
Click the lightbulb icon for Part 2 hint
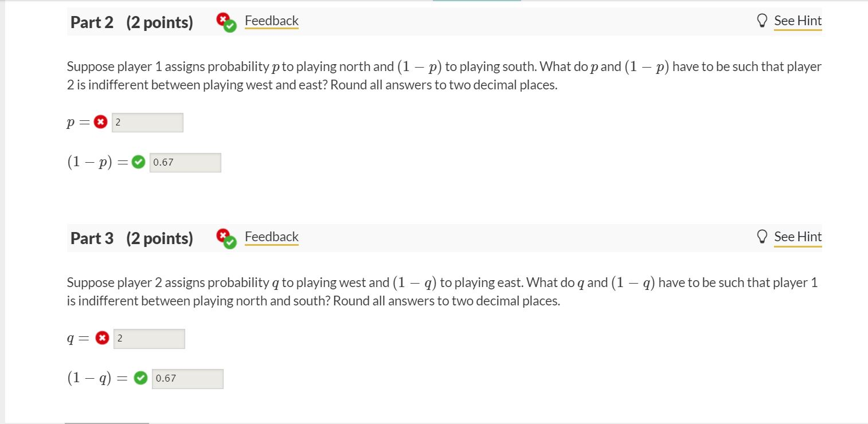point(762,20)
